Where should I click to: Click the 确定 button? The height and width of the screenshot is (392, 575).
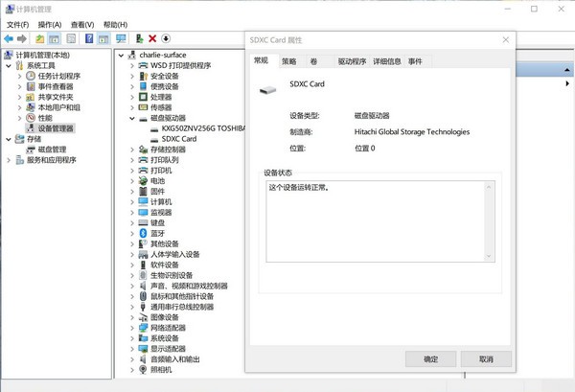pos(431,359)
